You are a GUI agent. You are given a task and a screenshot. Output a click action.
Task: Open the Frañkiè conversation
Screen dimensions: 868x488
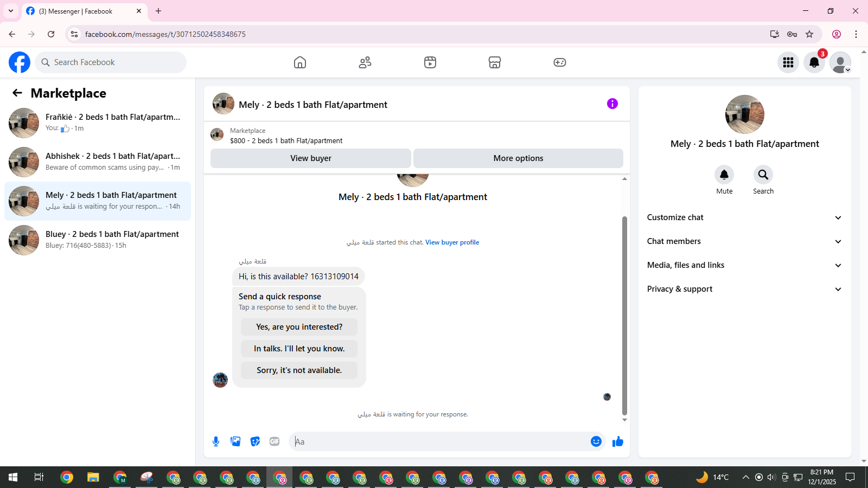pos(98,123)
